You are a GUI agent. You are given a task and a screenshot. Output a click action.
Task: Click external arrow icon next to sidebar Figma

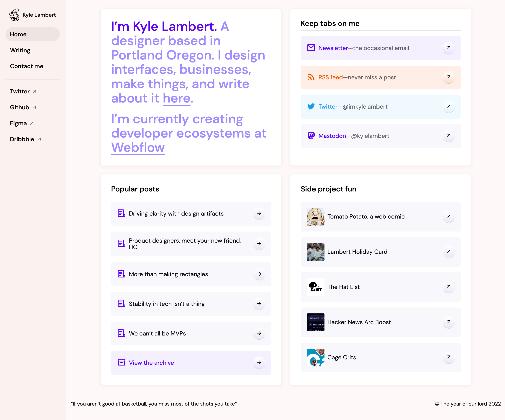click(x=32, y=123)
